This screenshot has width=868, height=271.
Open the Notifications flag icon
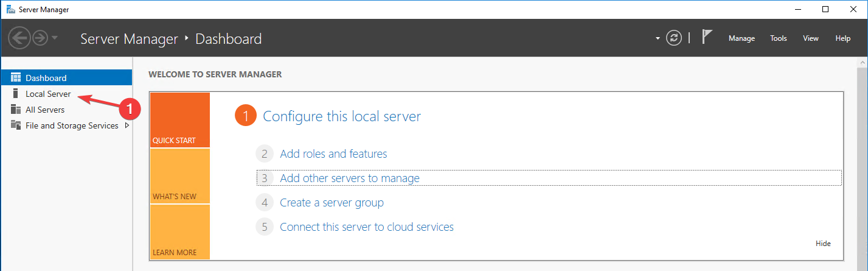pyautogui.click(x=707, y=37)
